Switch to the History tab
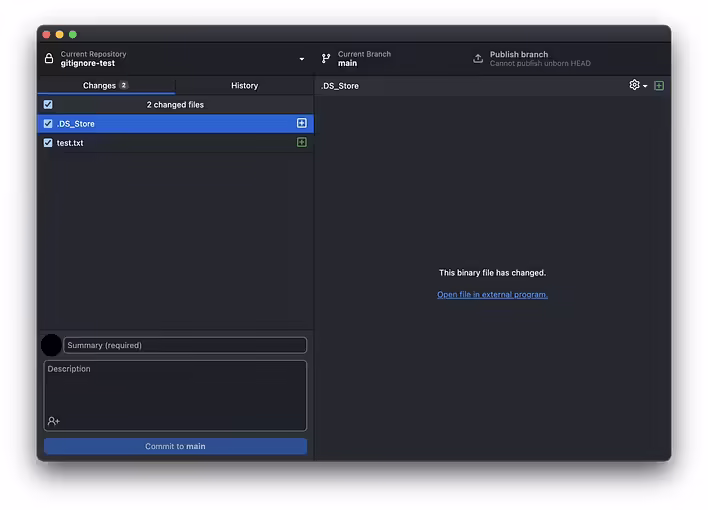Viewport: 708px width, 510px height. point(244,85)
